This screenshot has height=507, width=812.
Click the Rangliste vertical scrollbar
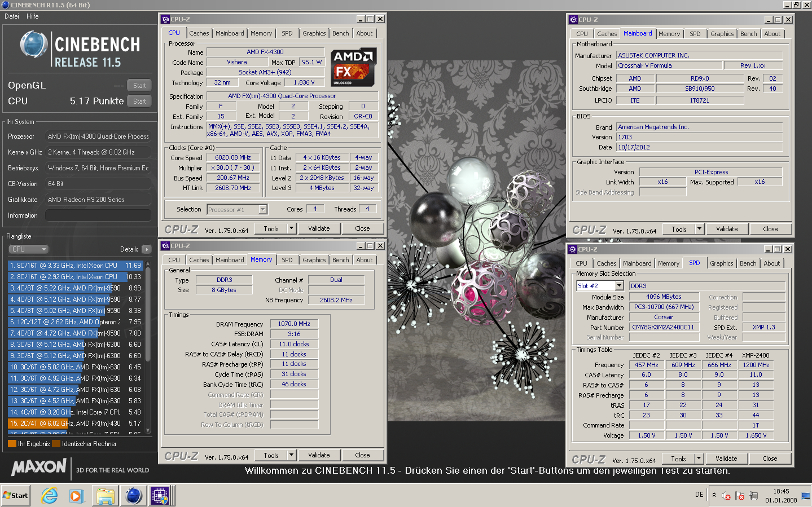click(x=148, y=347)
